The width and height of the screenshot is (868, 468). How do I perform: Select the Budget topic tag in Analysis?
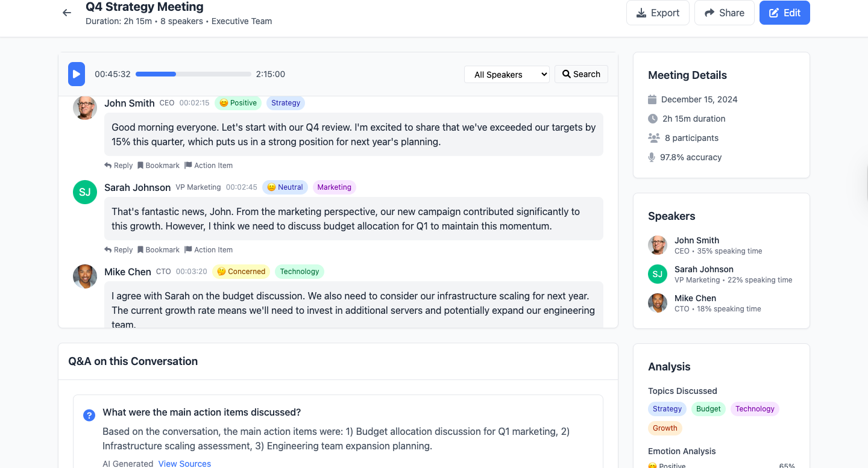tap(708, 409)
